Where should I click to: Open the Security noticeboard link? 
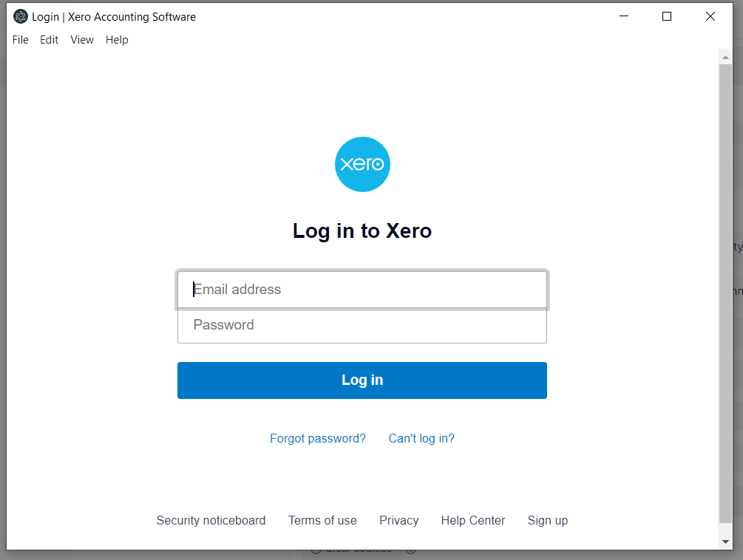[x=211, y=520]
